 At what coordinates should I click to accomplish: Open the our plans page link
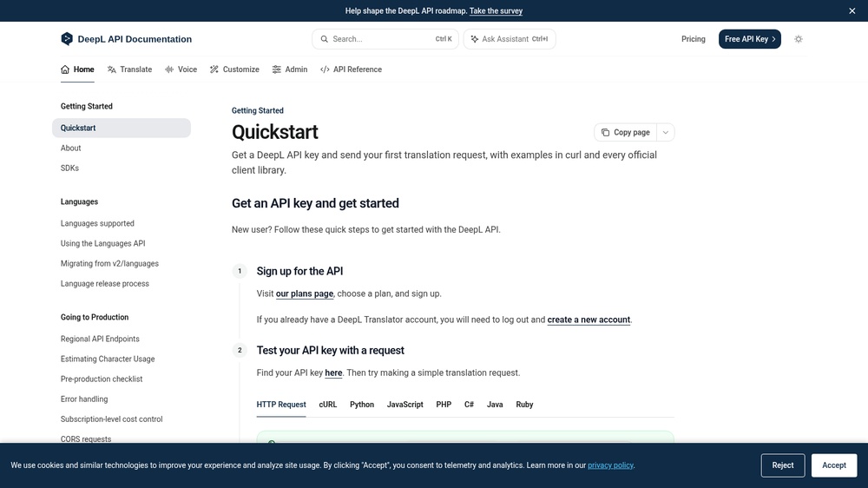305,293
